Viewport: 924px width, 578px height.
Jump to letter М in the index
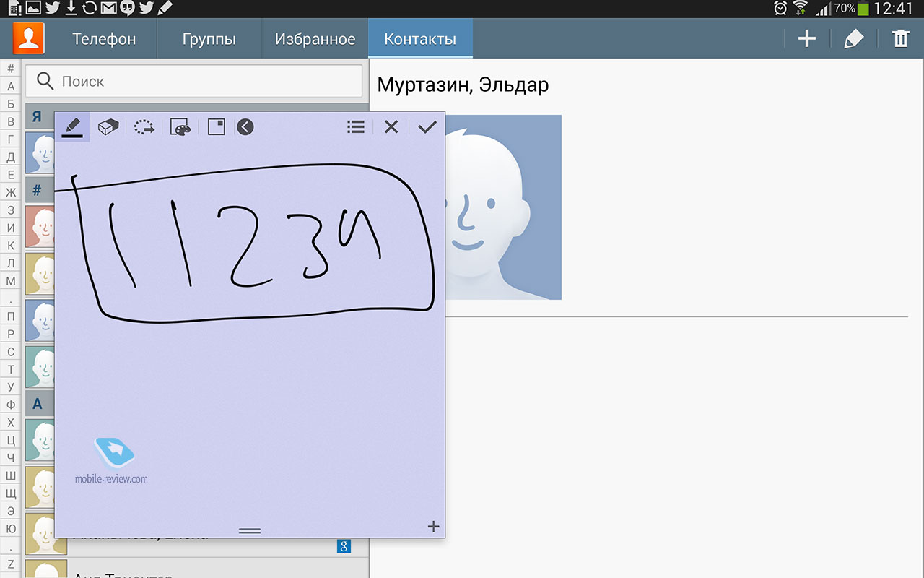click(11, 281)
